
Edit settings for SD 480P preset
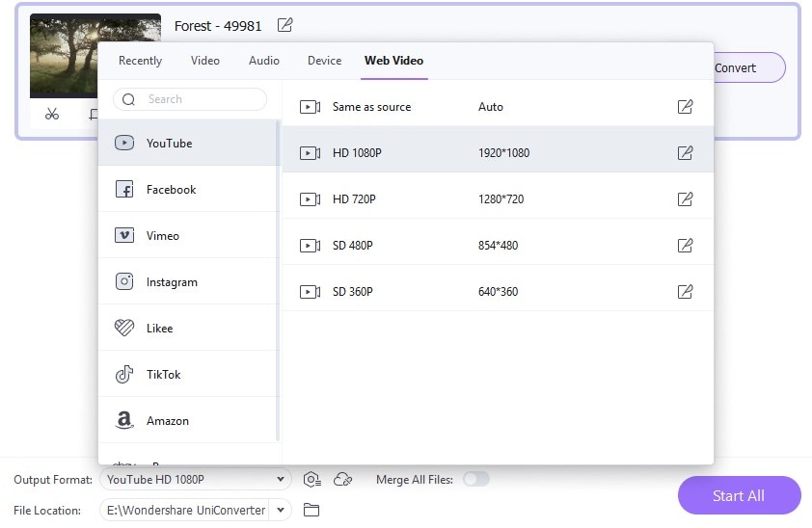tap(685, 245)
